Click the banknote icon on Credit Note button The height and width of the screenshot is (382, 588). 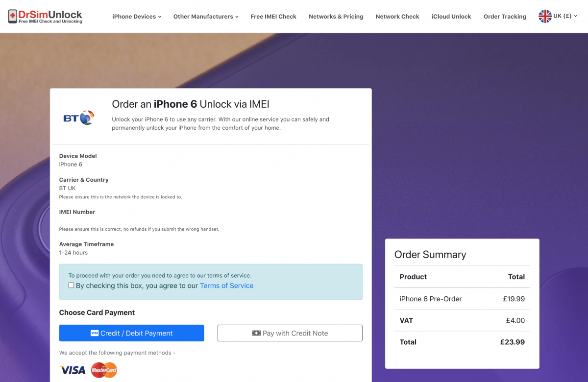[256, 333]
